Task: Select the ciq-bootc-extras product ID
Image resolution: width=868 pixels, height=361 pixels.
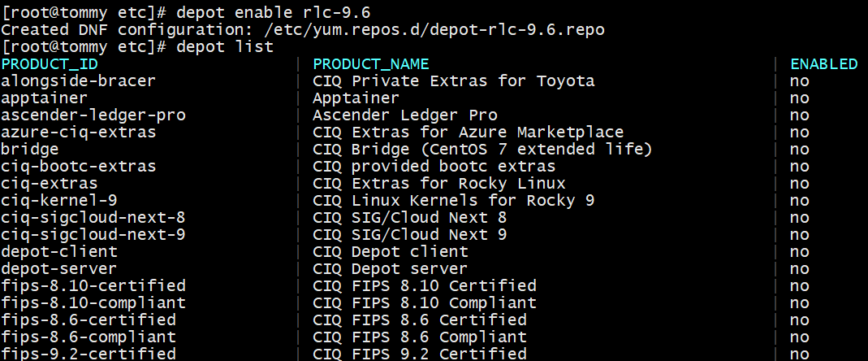Action: click(x=78, y=166)
